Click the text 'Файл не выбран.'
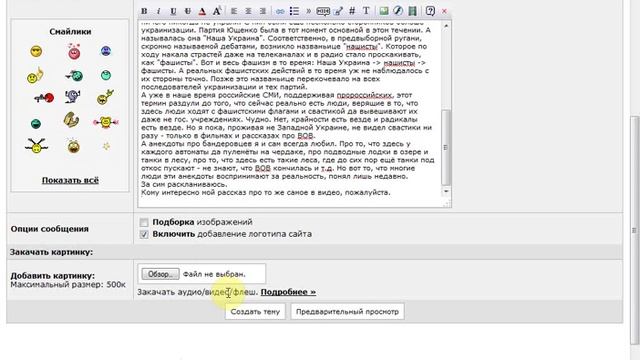This screenshot has width=640, height=360. (214, 274)
